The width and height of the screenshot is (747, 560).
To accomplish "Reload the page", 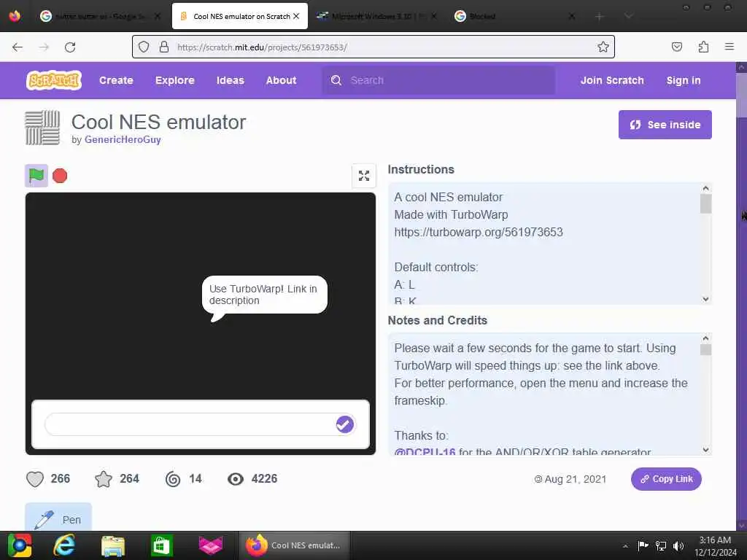I will coord(70,47).
